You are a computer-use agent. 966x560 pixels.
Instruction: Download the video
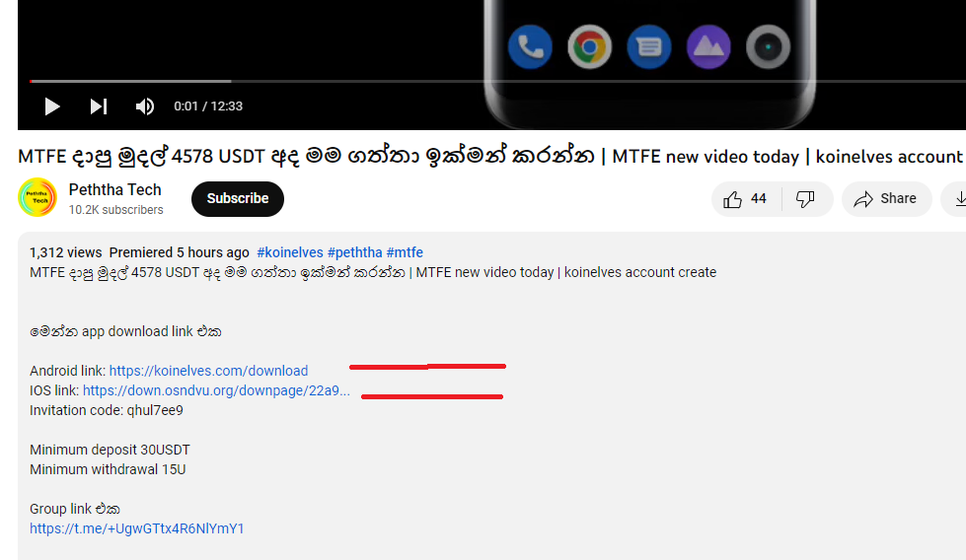956,199
